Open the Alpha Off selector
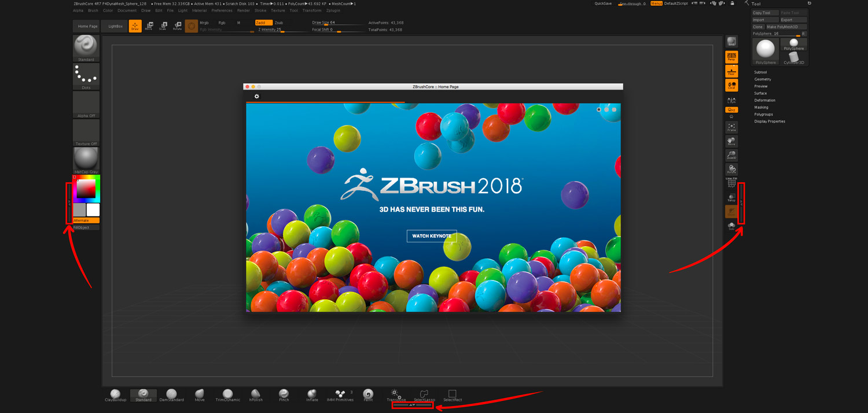This screenshot has width=868, height=413. pyautogui.click(x=86, y=105)
